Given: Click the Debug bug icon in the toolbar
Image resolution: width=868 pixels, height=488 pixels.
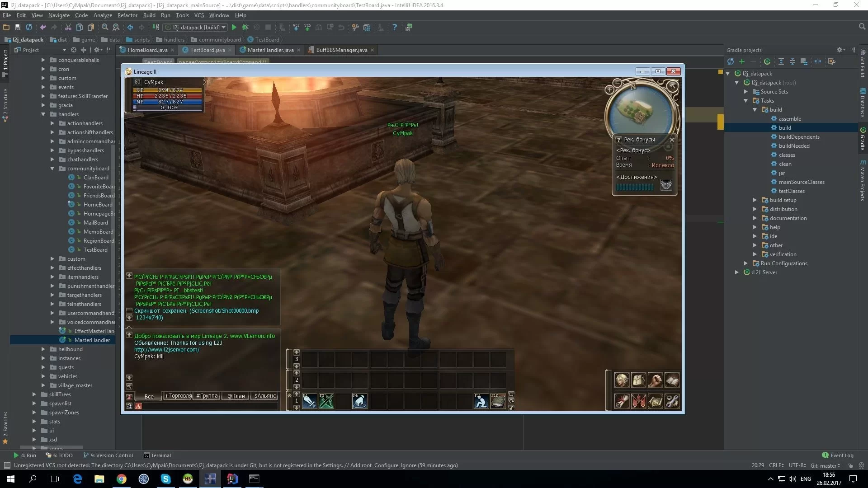Looking at the screenshot, I should point(245,28).
